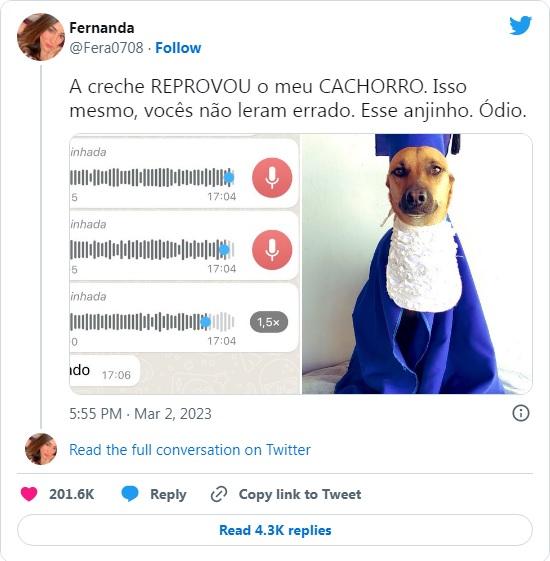Click the blue reply speech bubble icon
550x561 pixels.
pyautogui.click(x=130, y=494)
